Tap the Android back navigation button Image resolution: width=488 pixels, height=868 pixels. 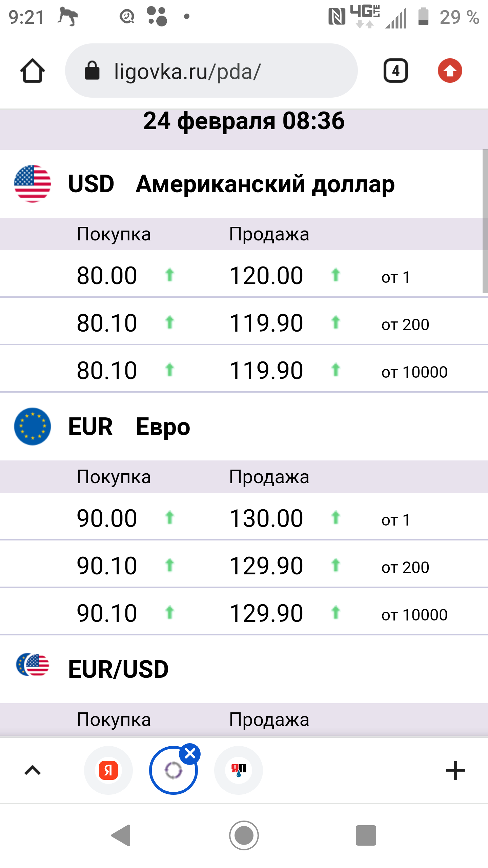pyautogui.click(x=121, y=835)
